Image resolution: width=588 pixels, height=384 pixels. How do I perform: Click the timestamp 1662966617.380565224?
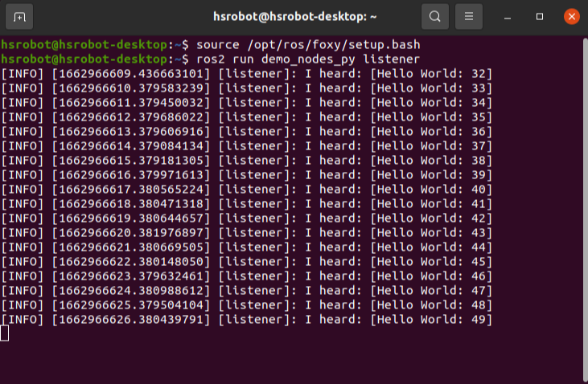click(131, 190)
